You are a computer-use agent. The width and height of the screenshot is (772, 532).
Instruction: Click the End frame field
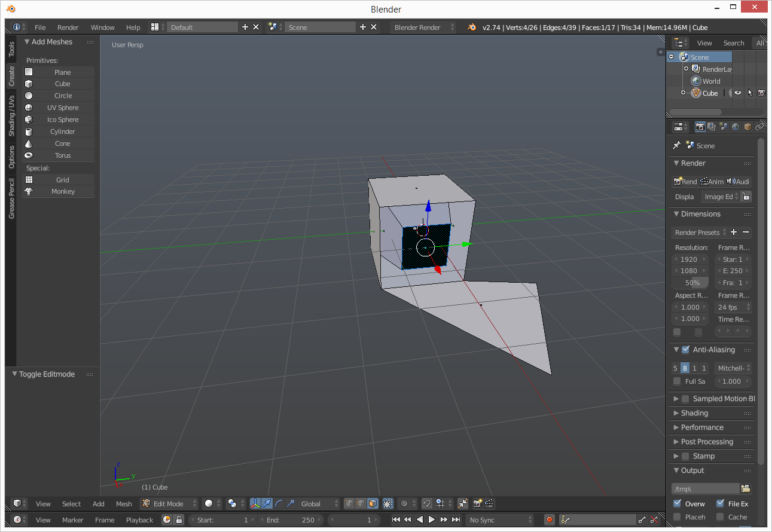click(x=291, y=519)
